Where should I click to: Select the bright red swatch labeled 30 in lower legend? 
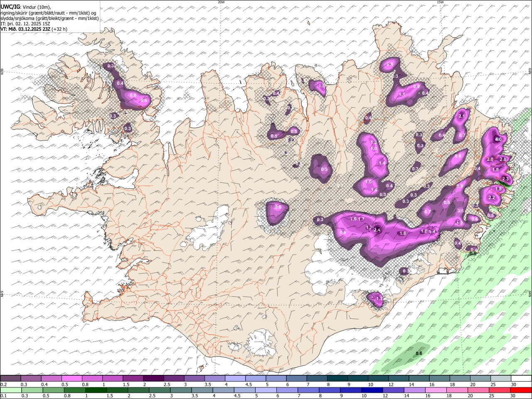pyautogui.click(x=521, y=390)
